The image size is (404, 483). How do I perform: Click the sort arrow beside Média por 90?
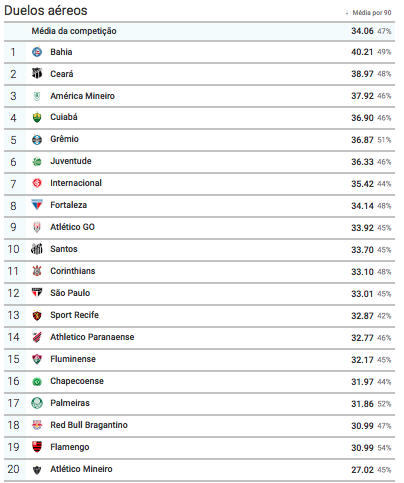tap(347, 13)
